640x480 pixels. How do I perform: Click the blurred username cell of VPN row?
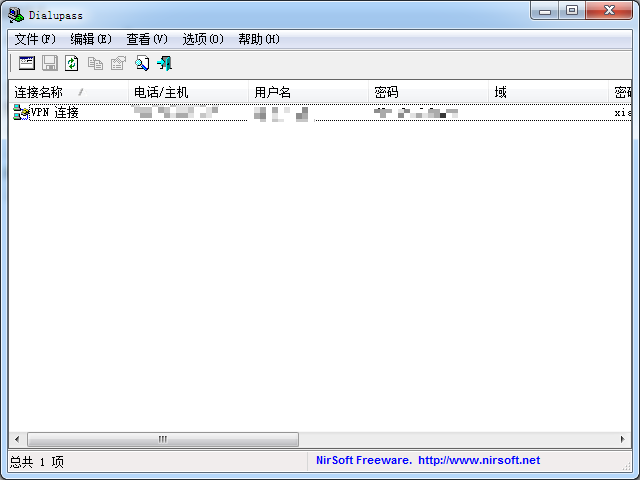point(281,113)
